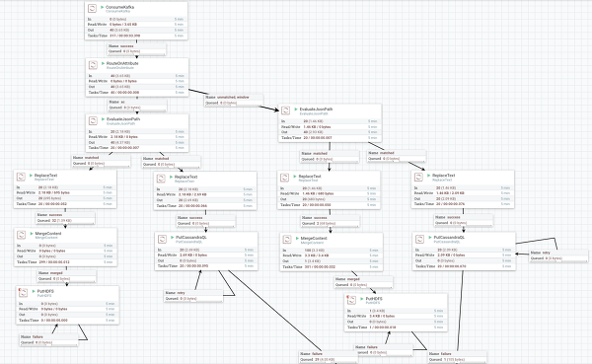Select success connection with 2 queued (68 bytes)
Image resolution: width=592 pixels, height=364 pixels.
[331, 221]
